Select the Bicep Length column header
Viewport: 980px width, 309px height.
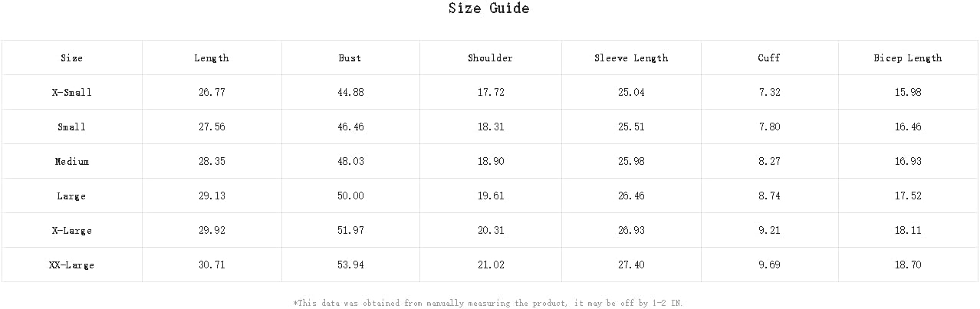pos(908,58)
